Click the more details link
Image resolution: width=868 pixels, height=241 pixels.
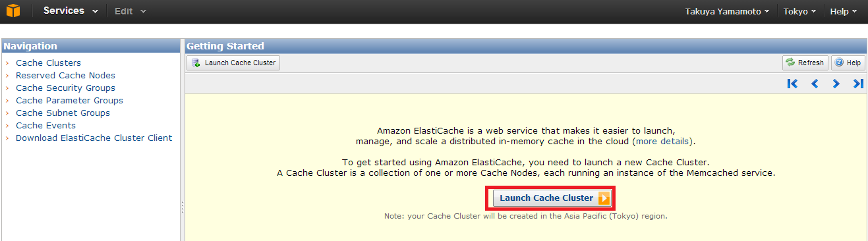click(662, 142)
